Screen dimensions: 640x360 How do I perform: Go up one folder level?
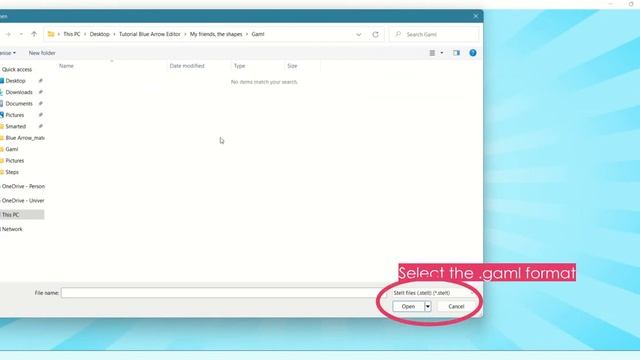pos(34,34)
